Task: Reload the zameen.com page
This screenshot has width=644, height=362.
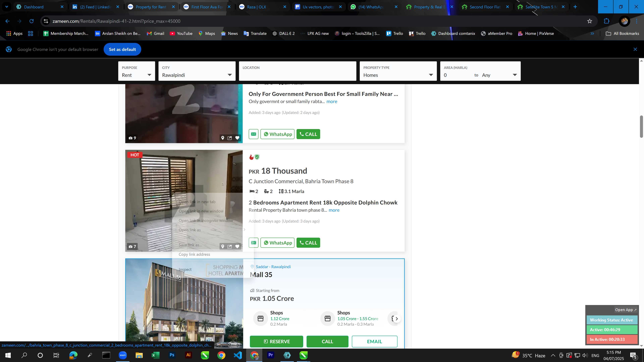Action: pyautogui.click(x=32, y=21)
